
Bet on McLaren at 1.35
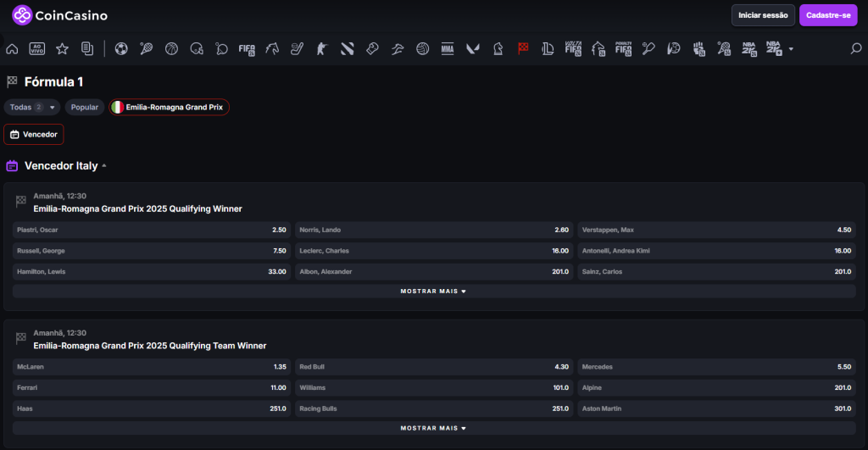point(152,367)
